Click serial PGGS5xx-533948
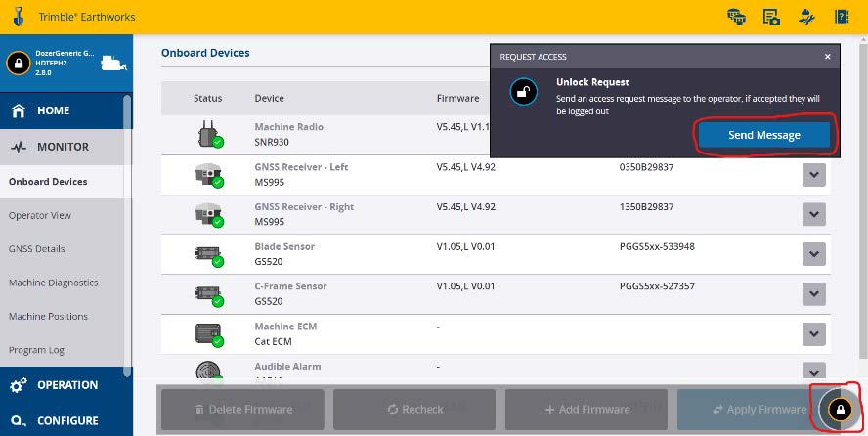This screenshot has height=436, width=868. [x=657, y=246]
